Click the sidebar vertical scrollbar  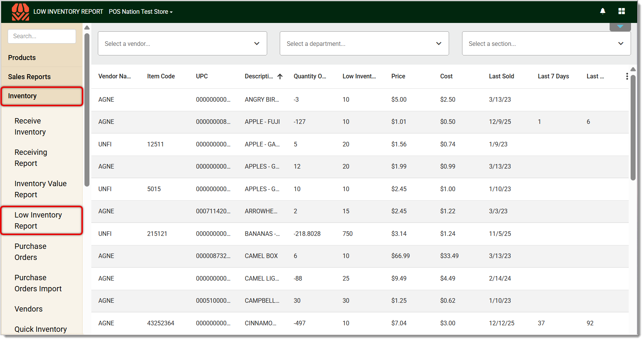pos(87,110)
